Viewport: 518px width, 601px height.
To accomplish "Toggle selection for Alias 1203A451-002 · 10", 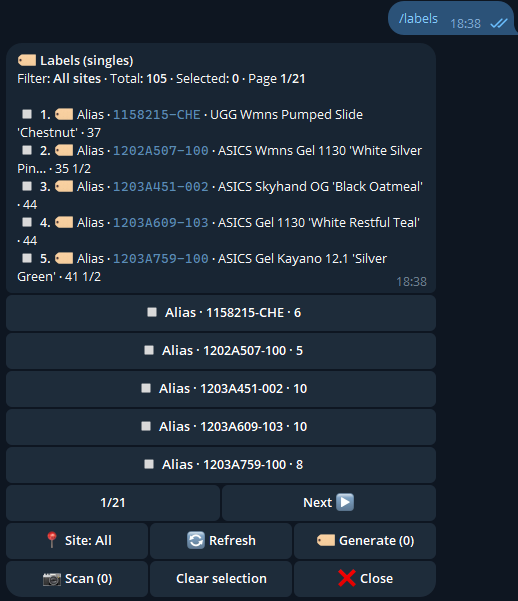I will click(x=221, y=389).
